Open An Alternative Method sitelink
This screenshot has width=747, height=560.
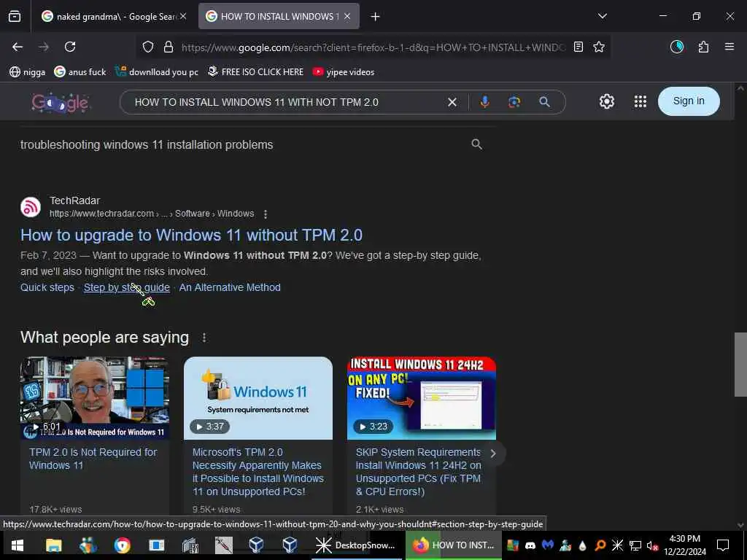click(230, 287)
